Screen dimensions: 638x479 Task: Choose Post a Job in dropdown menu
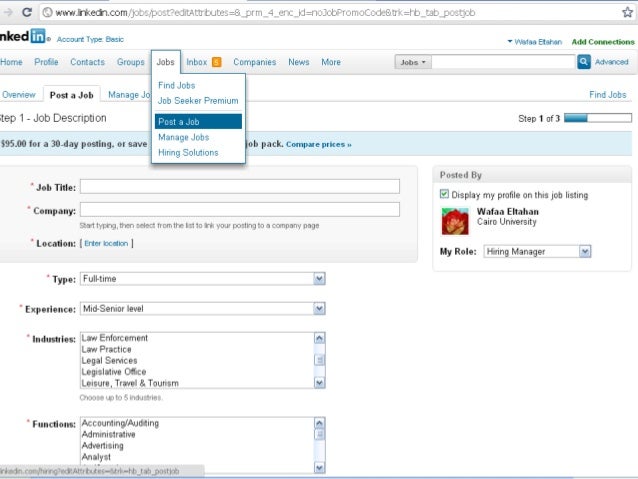198,122
